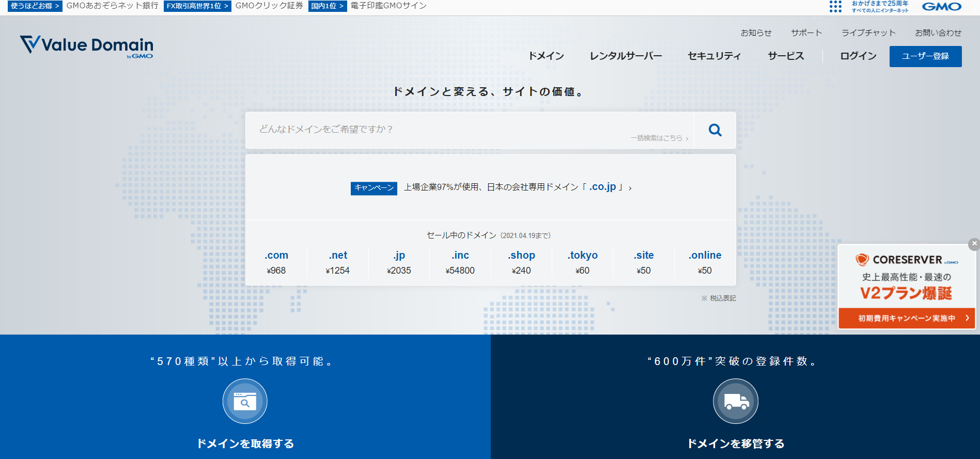Close the CORESERVER floating ad
The height and width of the screenshot is (459, 980).
(x=974, y=244)
